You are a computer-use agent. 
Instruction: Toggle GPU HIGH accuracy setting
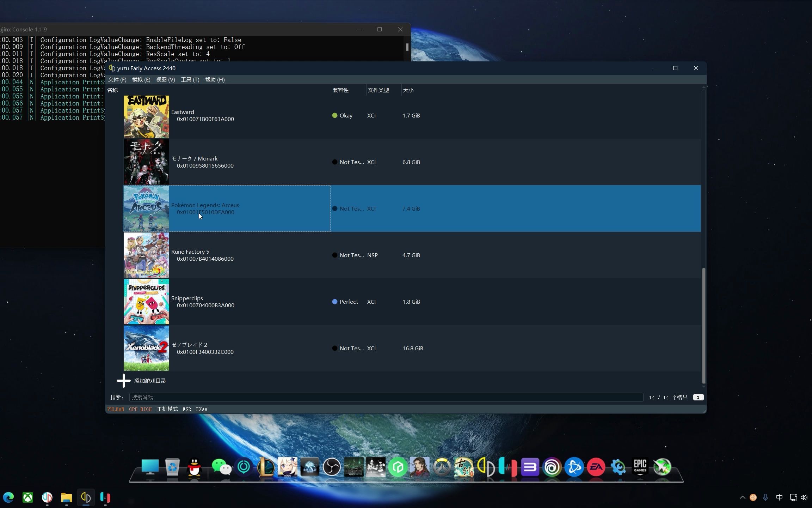pyautogui.click(x=140, y=409)
